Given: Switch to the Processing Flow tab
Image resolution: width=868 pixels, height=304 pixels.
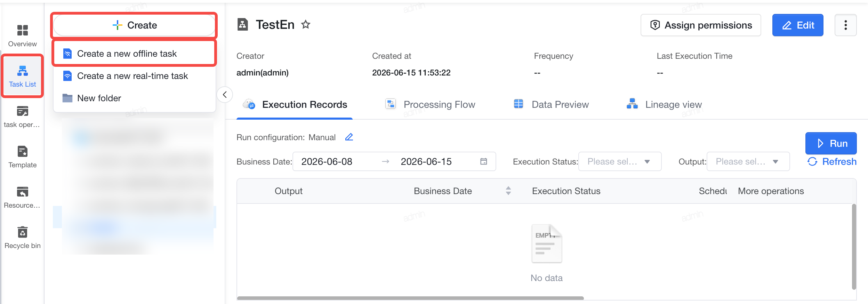Looking at the screenshot, I should click(x=430, y=104).
